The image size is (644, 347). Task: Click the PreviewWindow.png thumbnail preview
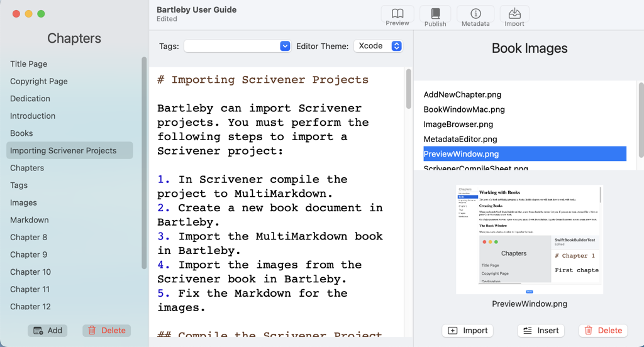coord(529,239)
